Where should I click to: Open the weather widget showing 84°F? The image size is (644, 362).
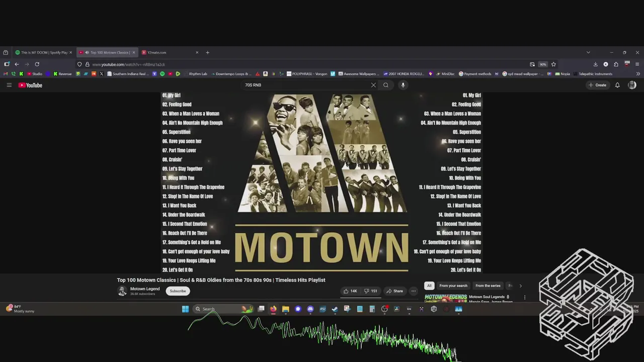pyautogui.click(x=20, y=309)
